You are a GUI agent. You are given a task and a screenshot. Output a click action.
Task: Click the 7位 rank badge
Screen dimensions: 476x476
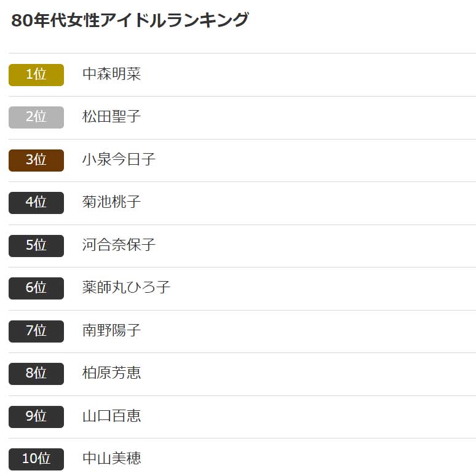[36, 331]
